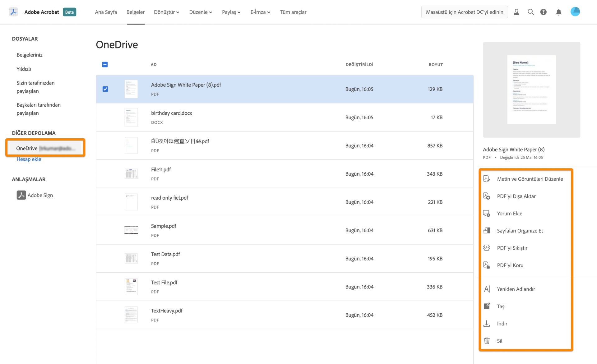
Task: Click the İndir download icon
Action: pyautogui.click(x=487, y=324)
